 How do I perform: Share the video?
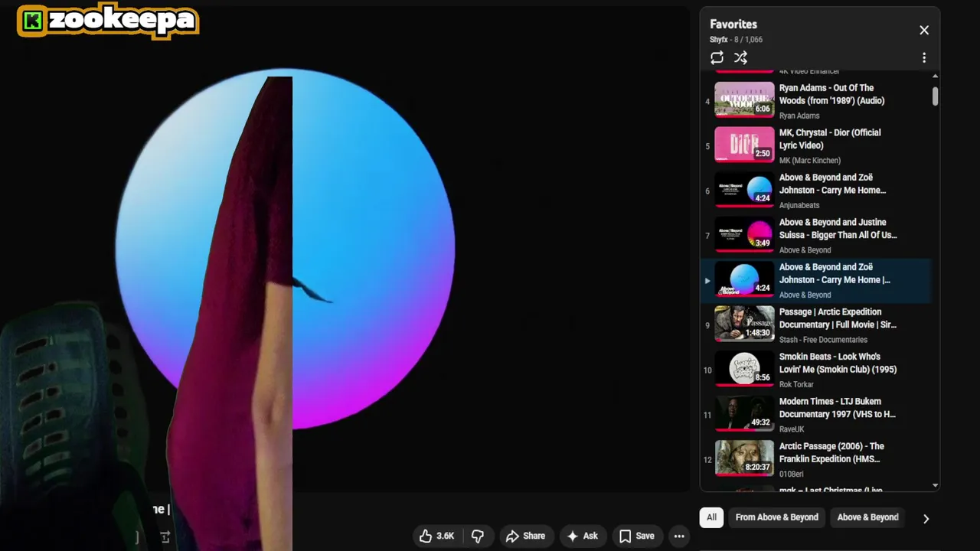pyautogui.click(x=525, y=536)
